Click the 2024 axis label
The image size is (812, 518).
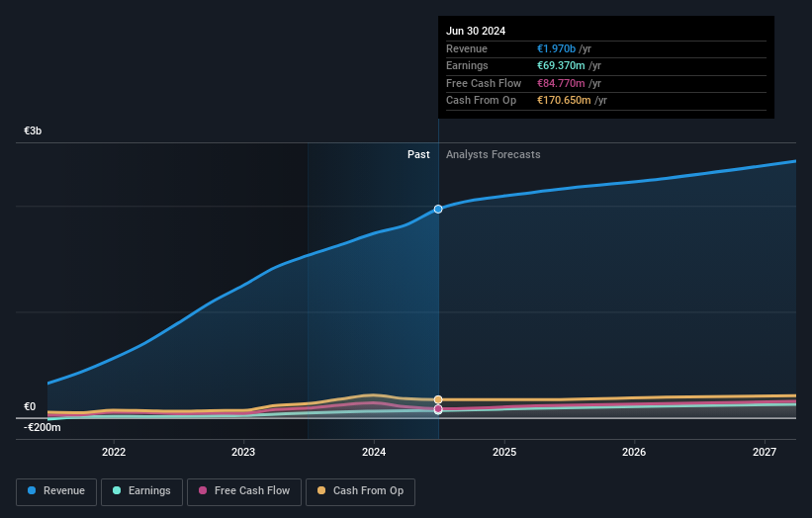(x=374, y=452)
